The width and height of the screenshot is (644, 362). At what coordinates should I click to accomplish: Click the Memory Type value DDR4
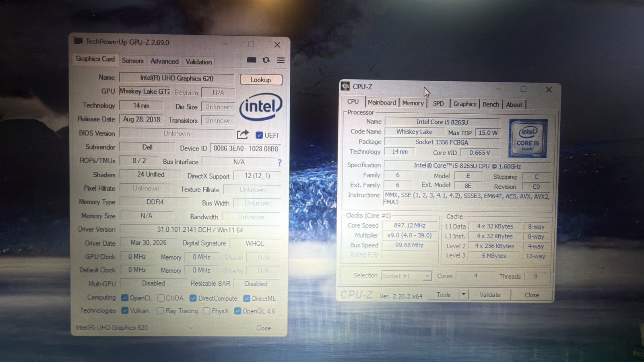155,202
